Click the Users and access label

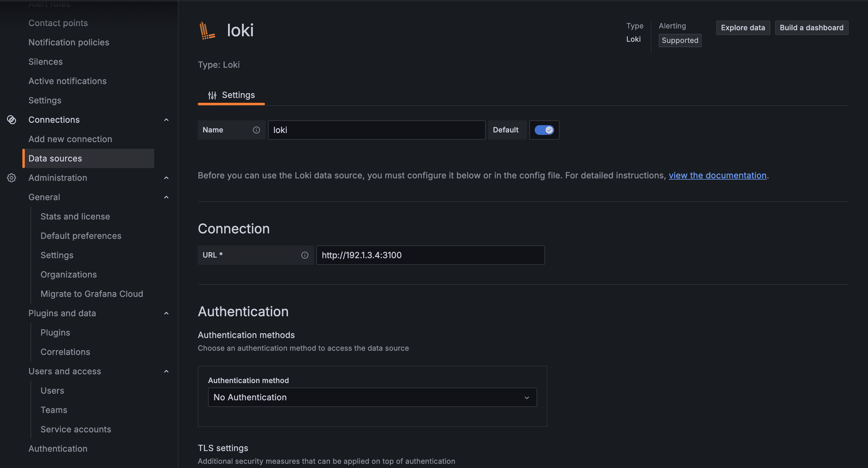[x=65, y=371]
